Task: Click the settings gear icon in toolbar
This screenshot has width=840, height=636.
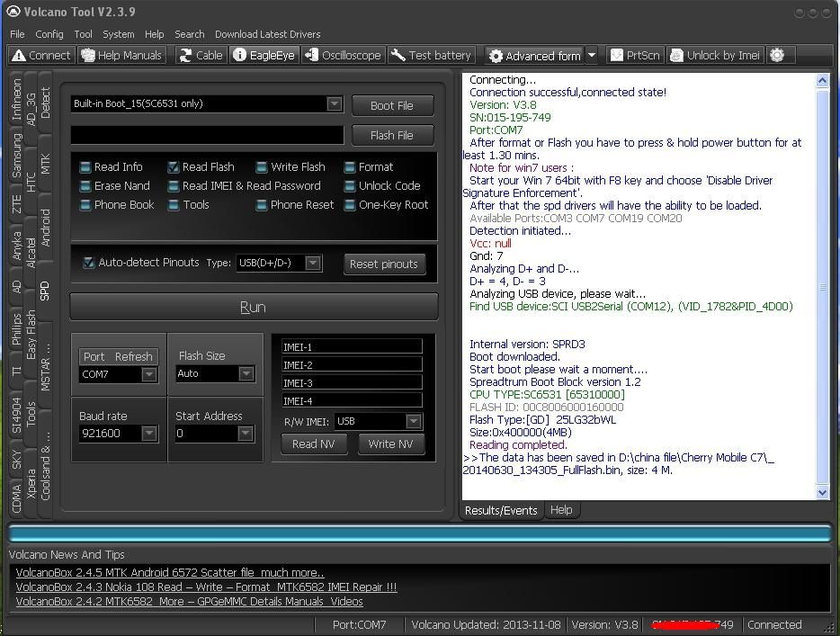Action: 777,55
